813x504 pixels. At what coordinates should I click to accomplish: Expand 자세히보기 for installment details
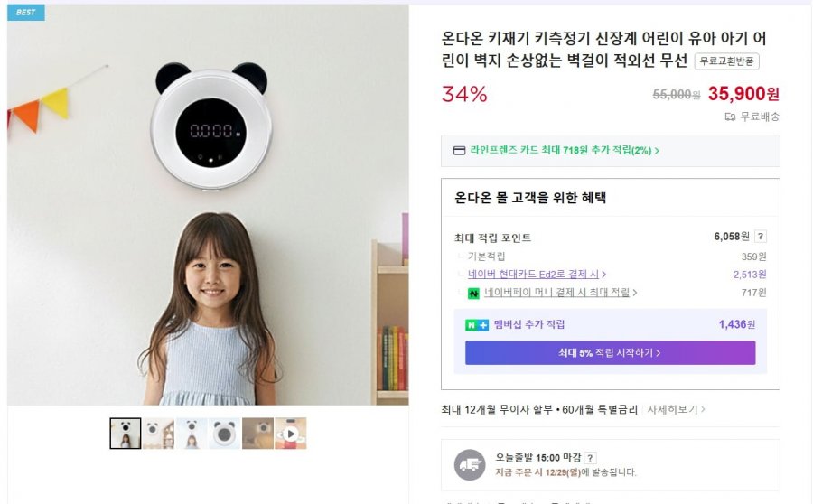[x=676, y=409]
